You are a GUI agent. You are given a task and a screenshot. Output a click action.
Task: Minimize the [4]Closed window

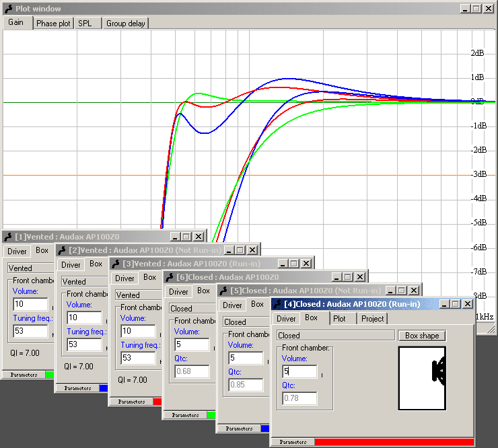coord(444,304)
